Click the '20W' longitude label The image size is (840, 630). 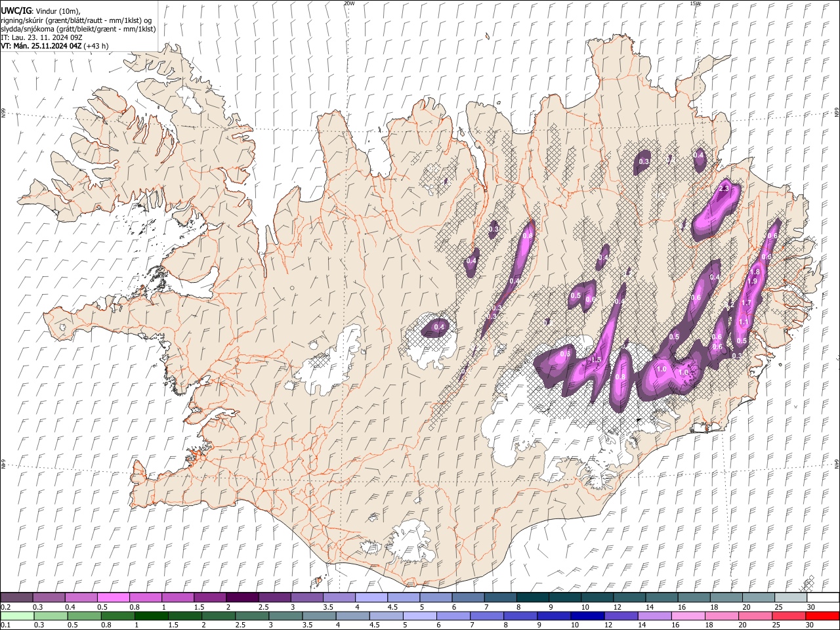[x=349, y=3]
